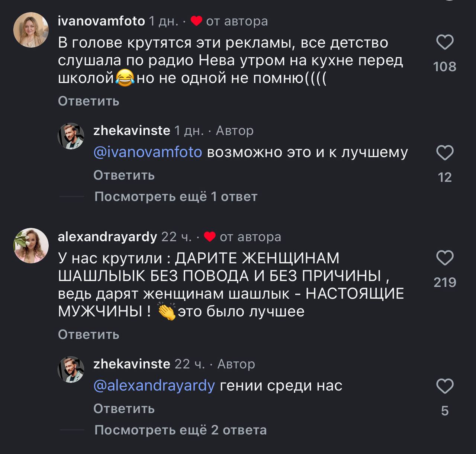View the 108 likes count

pyautogui.click(x=445, y=67)
